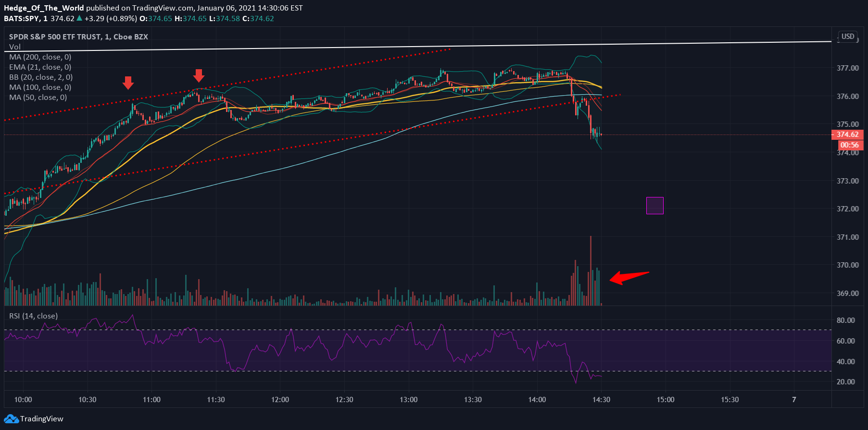This screenshot has height=430, width=868.
Task: Select the MA (50, close, 0) indicator legend
Action: click(x=38, y=98)
